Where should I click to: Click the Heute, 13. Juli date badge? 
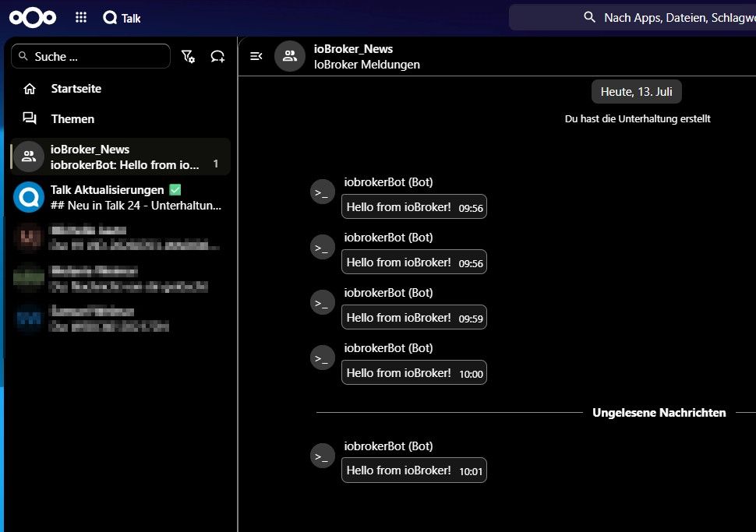(x=637, y=92)
